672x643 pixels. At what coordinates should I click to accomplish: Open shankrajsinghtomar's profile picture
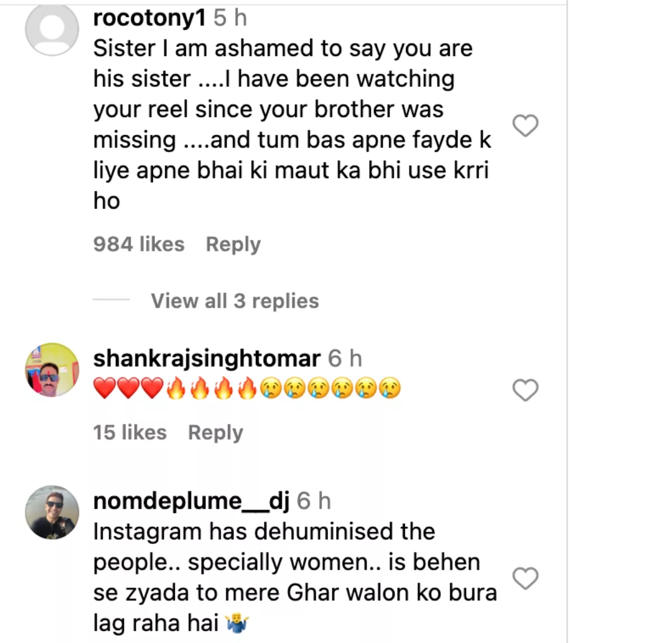(52, 370)
